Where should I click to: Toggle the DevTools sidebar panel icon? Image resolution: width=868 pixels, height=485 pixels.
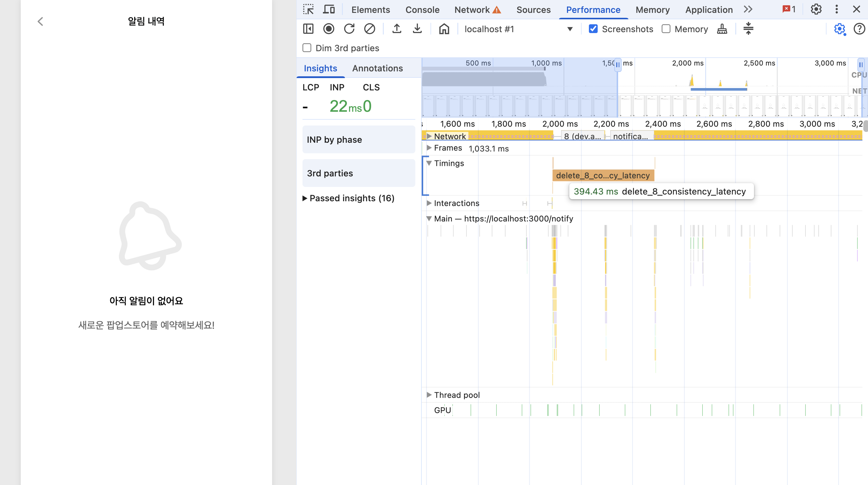point(308,29)
